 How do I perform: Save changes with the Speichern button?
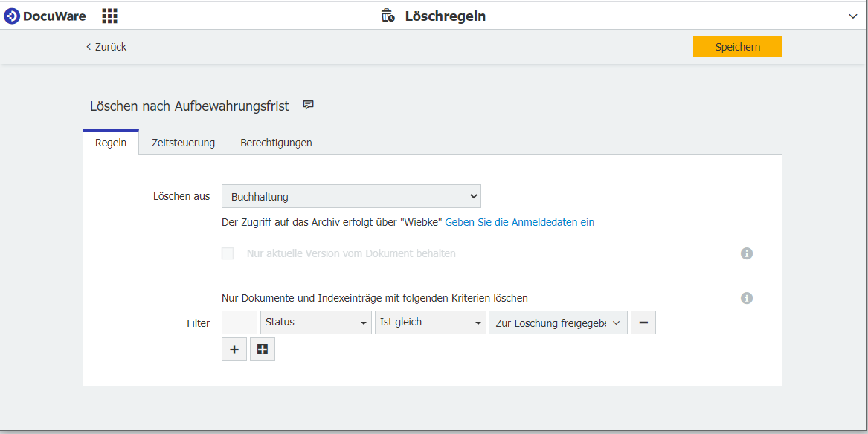pyautogui.click(x=737, y=46)
